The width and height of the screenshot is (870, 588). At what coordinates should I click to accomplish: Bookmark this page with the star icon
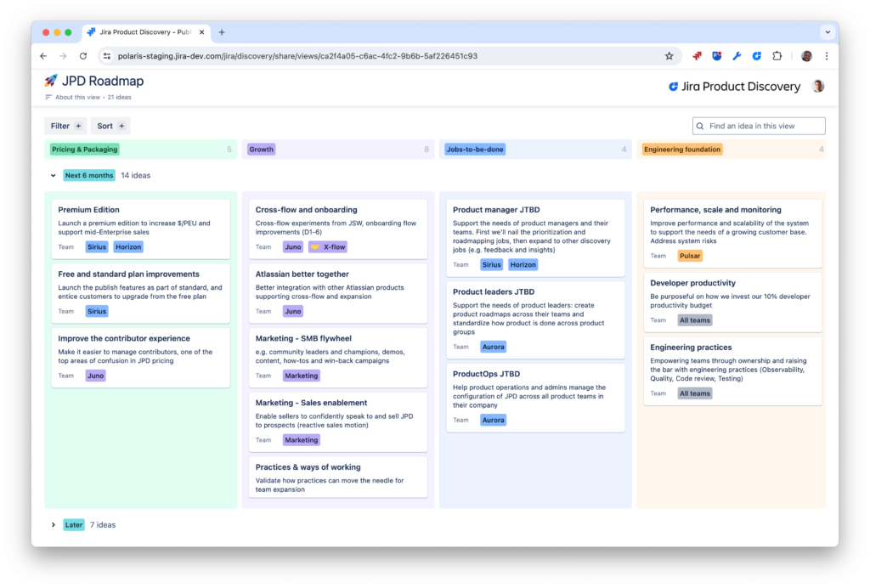tap(669, 56)
